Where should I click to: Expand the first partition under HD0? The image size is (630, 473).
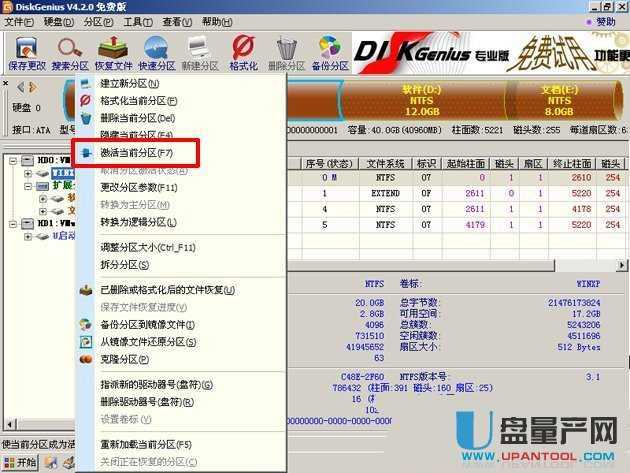[x=27, y=173]
